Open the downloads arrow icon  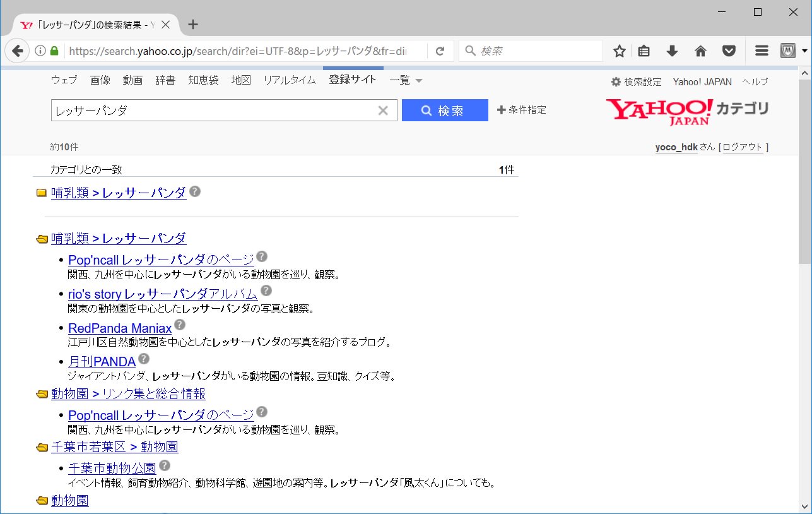coord(672,51)
